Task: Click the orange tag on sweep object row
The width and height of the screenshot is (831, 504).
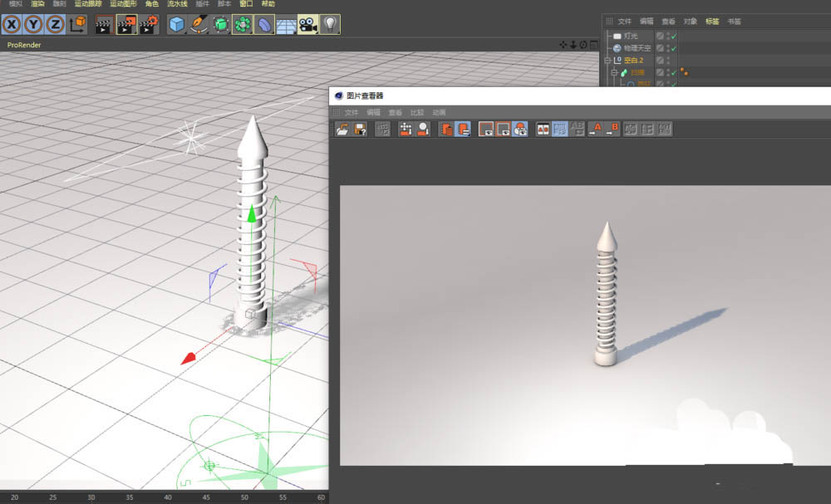Action: coord(684,71)
